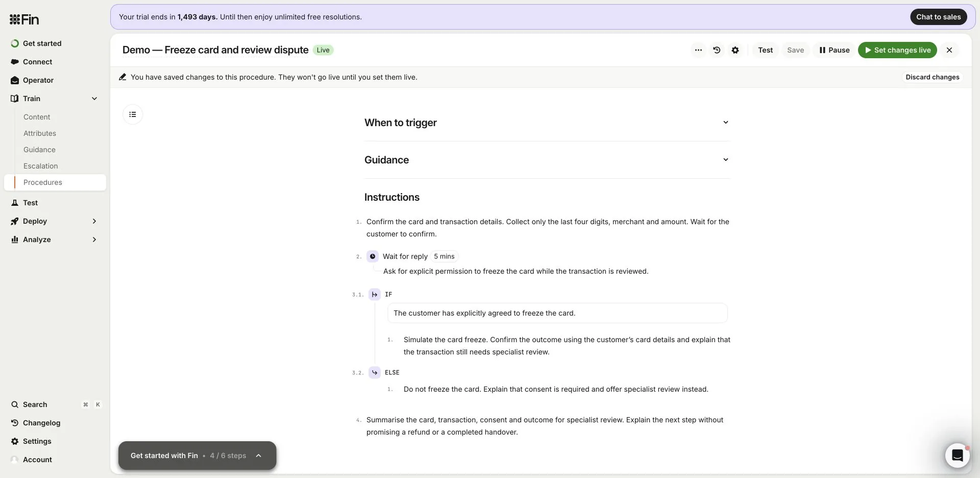Open the outline list icon button
The width and height of the screenshot is (980, 478).
133,114
